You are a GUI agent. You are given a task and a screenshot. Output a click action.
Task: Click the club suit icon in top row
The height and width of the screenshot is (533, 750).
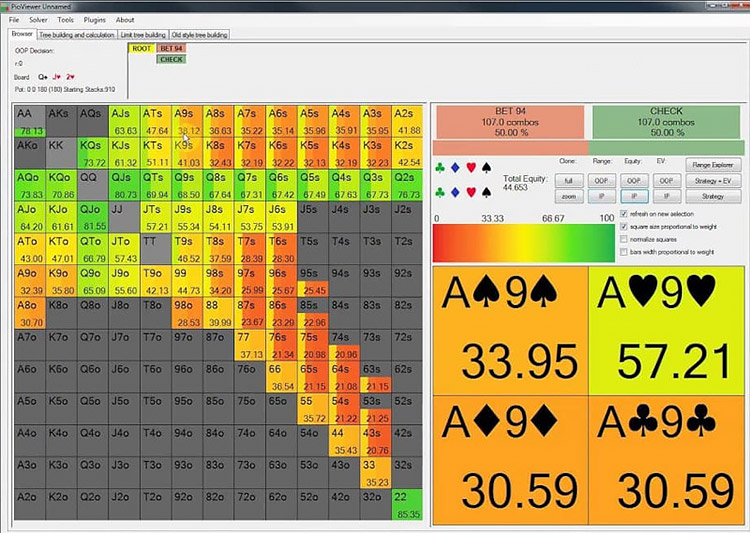tap(442, 167)
